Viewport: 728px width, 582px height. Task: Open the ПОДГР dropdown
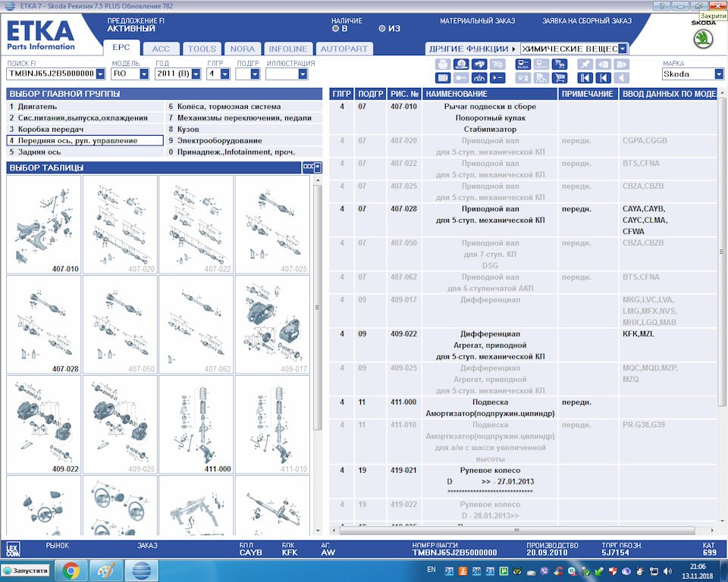255,74
